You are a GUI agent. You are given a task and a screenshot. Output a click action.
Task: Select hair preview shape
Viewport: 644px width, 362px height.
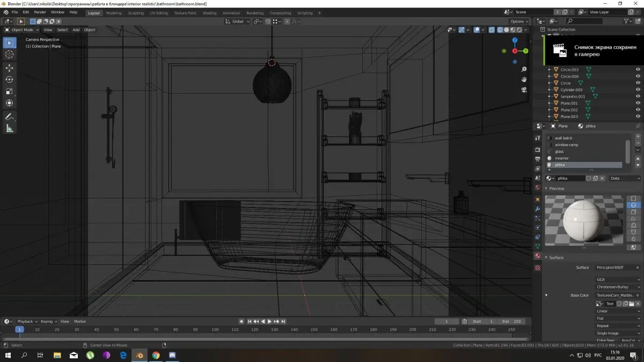634,219
